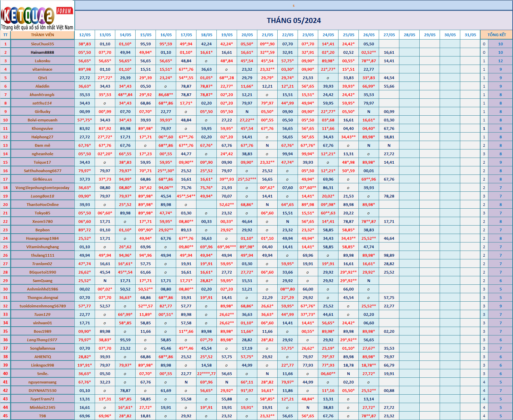Image resolution: width=513 pixels, height=420 pixels.
Task: Select the 27/05 date column header
Action: (389, 35)
